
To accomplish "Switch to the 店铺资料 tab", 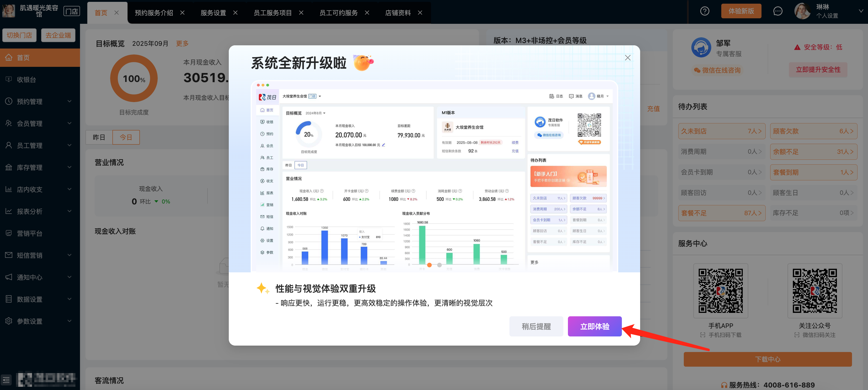I will tap(398, 13).
